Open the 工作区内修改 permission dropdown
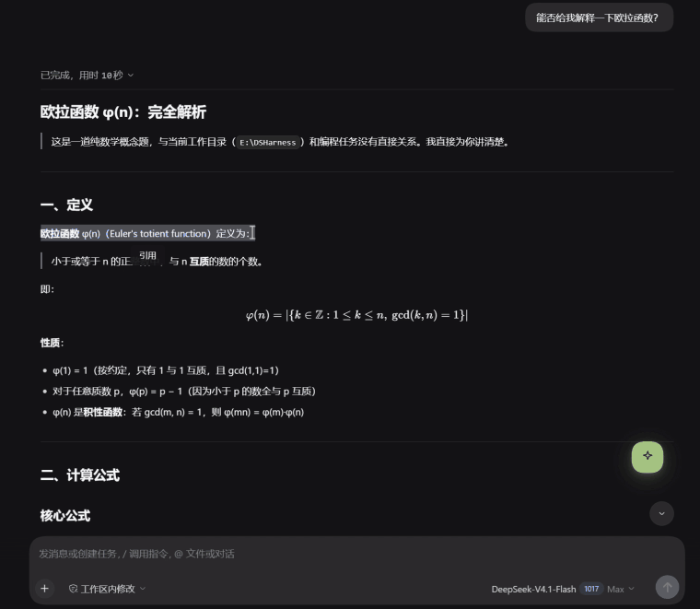 point(107,589)
